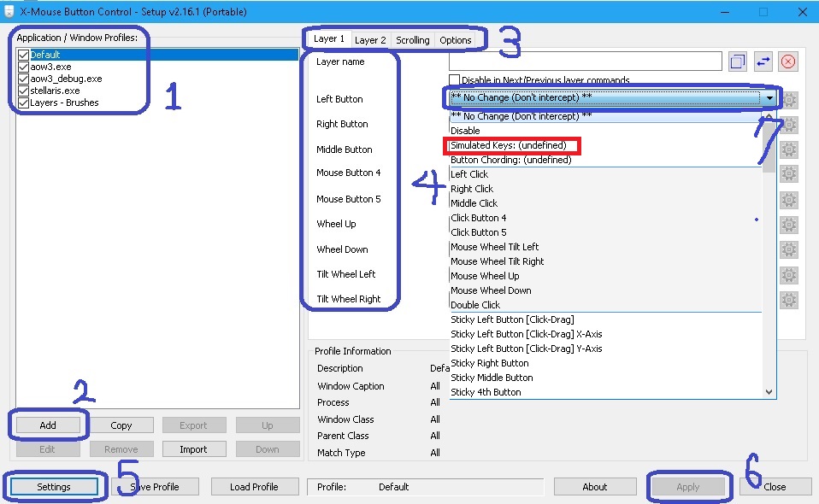The image size is (819, 504).
Task: Open gear settings for Middle Button
Action: coord(789,149)
